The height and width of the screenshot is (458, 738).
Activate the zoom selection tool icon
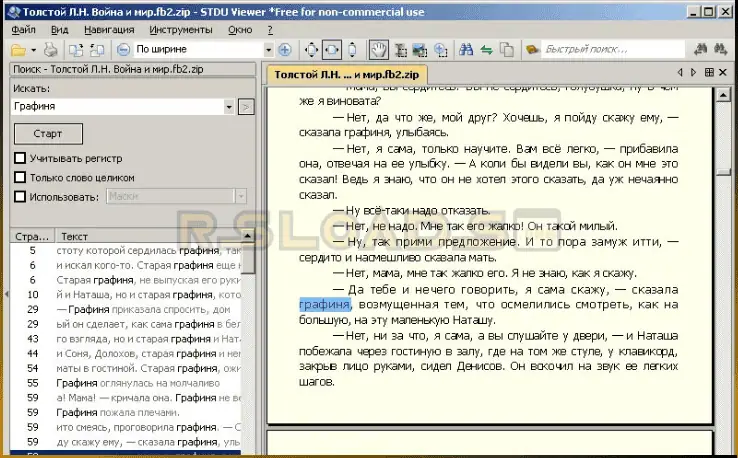(x=440, y=50)
